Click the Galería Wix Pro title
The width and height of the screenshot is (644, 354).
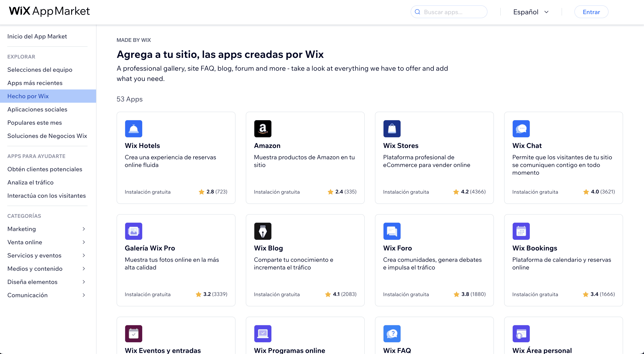pos(150,248)
